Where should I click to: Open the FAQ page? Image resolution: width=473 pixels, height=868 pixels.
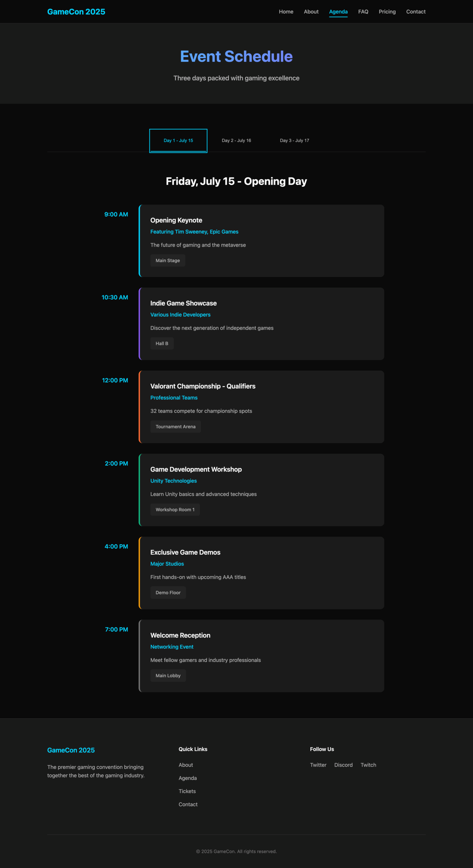pos(363,12)
